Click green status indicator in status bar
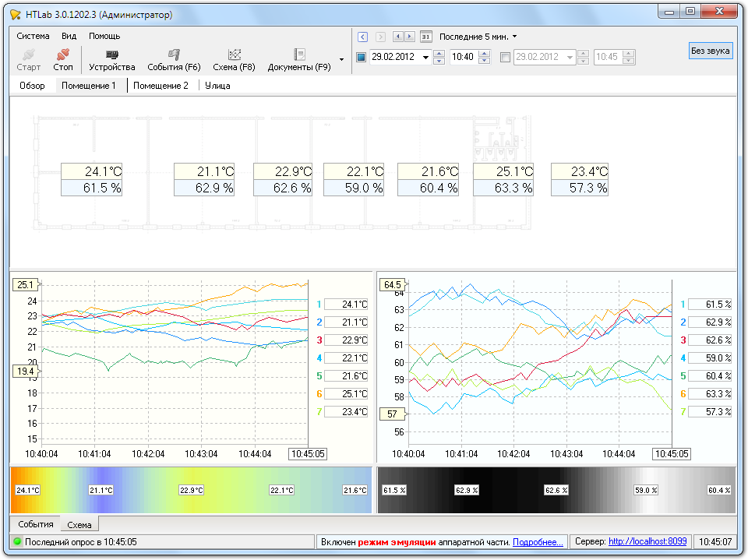 click(x=18, y=541)
